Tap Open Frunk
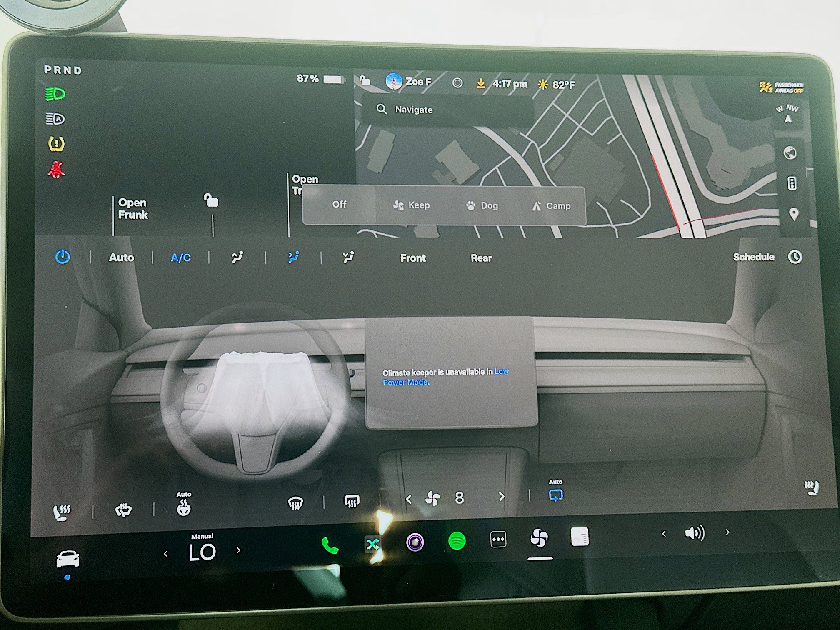Viewport: 840px width, 630px height. click(133, 209)
